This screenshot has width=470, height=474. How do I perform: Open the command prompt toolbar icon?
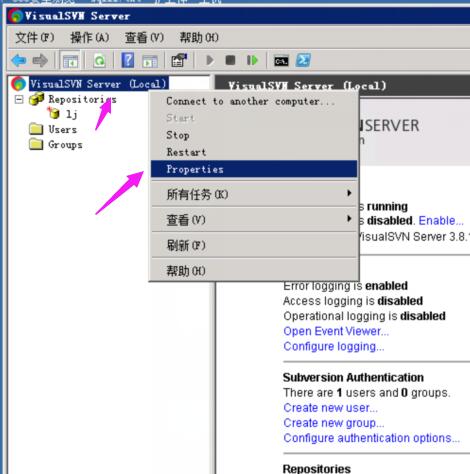pyautogui.click(x=281, y=61)
